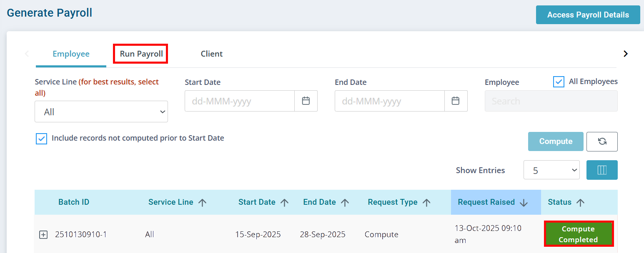Image resolution: width=644 pixels, height=253 pixels.
Task: Change the Show Entries dropdown
Action: (x=551, y=170)
